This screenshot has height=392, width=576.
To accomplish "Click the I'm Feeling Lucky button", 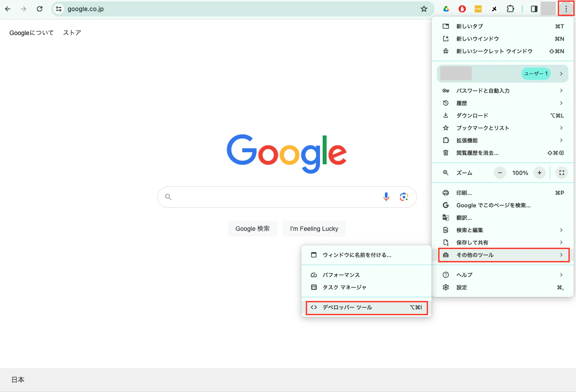I will click(314, 229).
